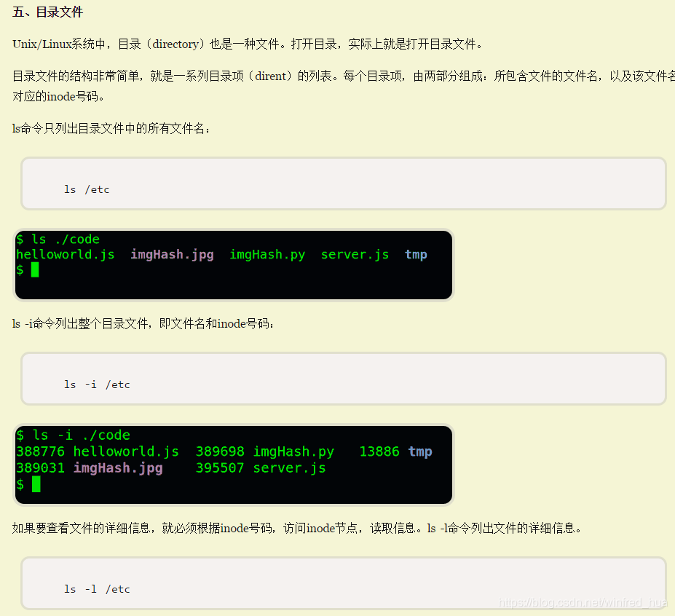Screen dimensions: 675x616
Task: Select the filename server.js in the terminal output
Action: click(x=355, y=254)
